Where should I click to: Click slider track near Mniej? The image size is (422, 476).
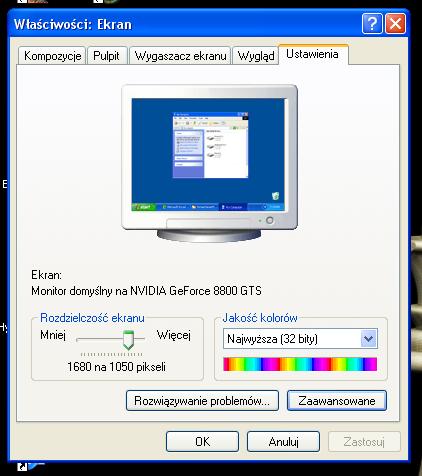coord(99,339)
